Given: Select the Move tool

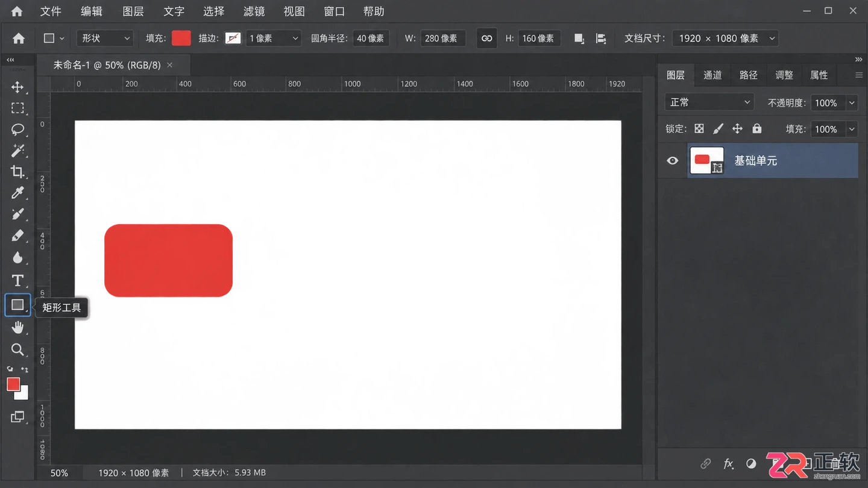Looking at the screenshot, I should (17, 87).
